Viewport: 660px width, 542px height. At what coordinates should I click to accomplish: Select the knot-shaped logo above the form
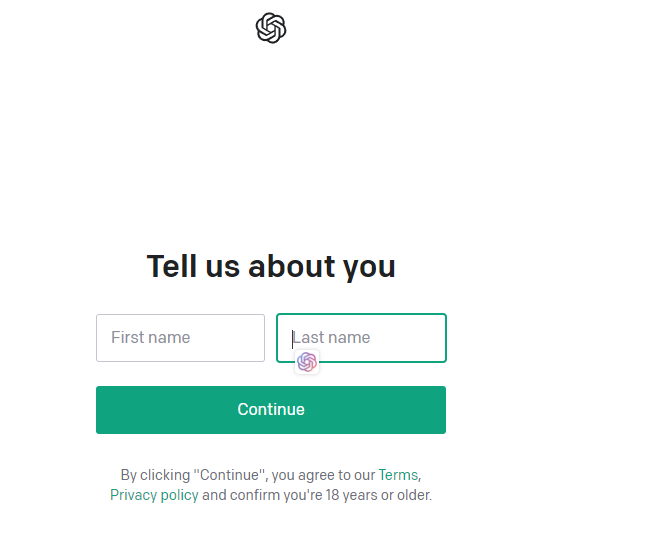271,28
